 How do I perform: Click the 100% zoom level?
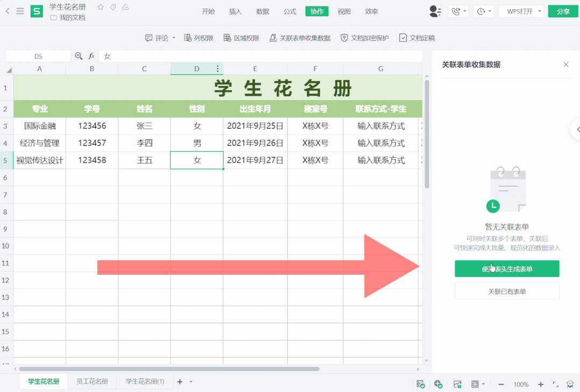point(521,384)
